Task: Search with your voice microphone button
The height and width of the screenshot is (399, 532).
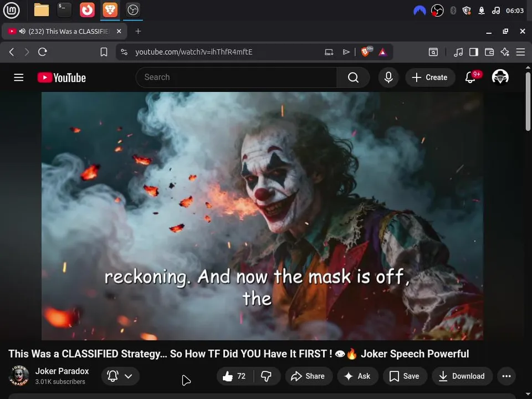Action: (x=388, y=78)
